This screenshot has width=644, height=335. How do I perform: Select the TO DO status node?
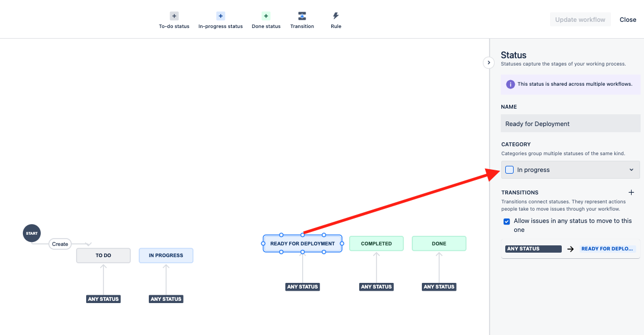(103, 255)
